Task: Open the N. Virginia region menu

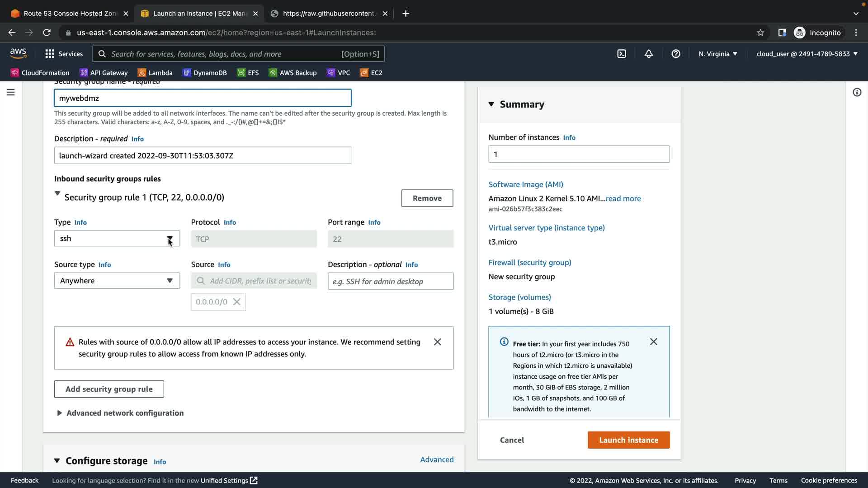Action: tap(717, 54)
